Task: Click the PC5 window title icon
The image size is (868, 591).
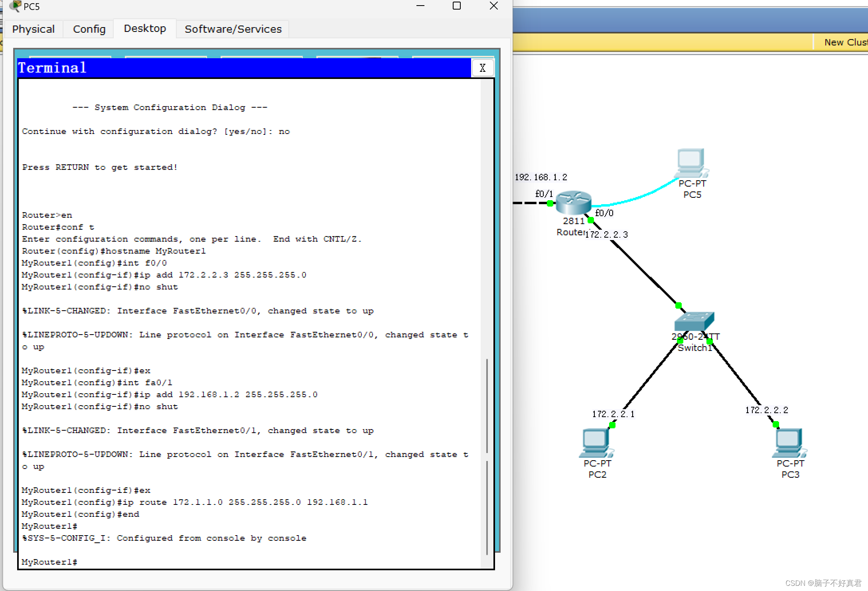Action: [x=15, y=6]
